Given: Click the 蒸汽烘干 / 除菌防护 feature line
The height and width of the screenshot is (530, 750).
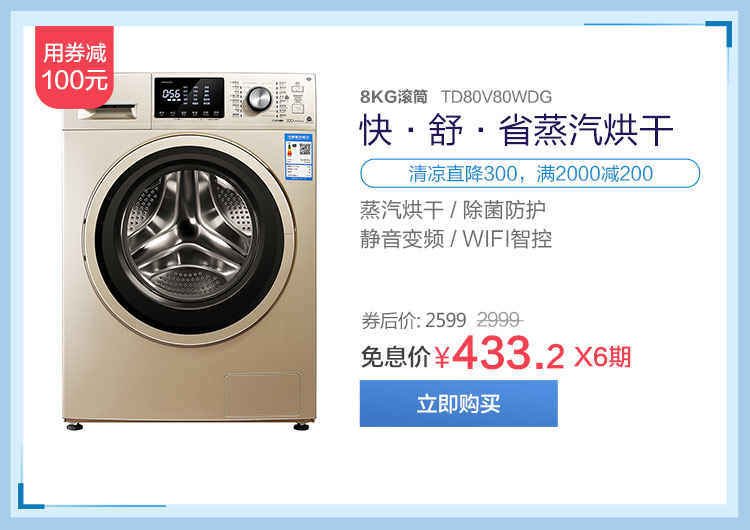Looking at the screenshot, I should (452, 210).
